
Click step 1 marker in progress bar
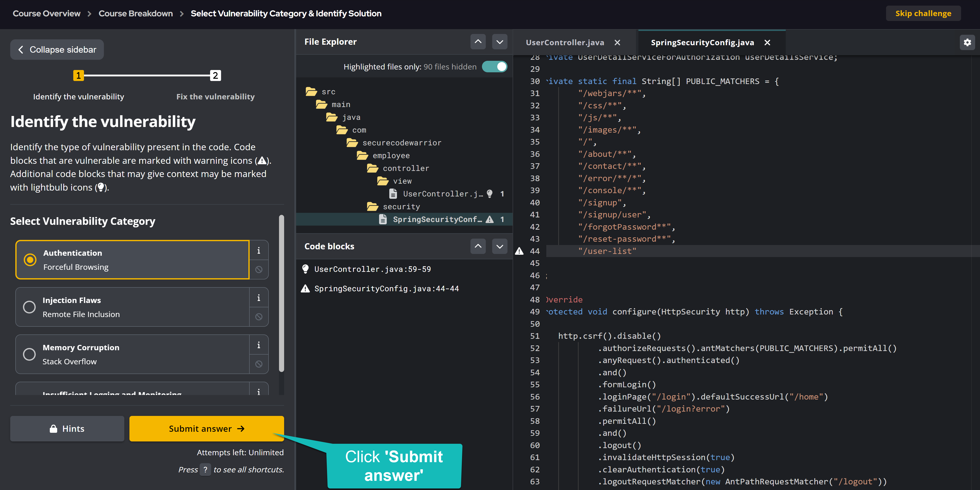(78, 75)
